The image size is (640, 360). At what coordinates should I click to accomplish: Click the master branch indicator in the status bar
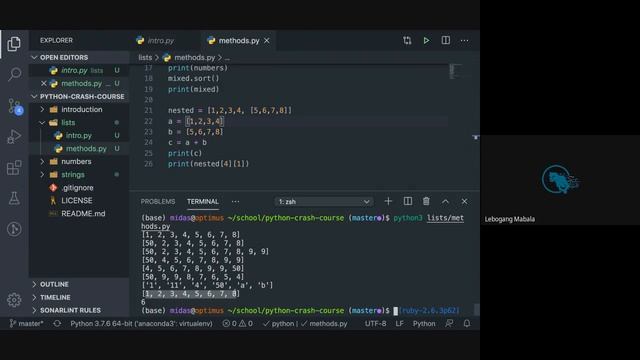tap(27, 323)
